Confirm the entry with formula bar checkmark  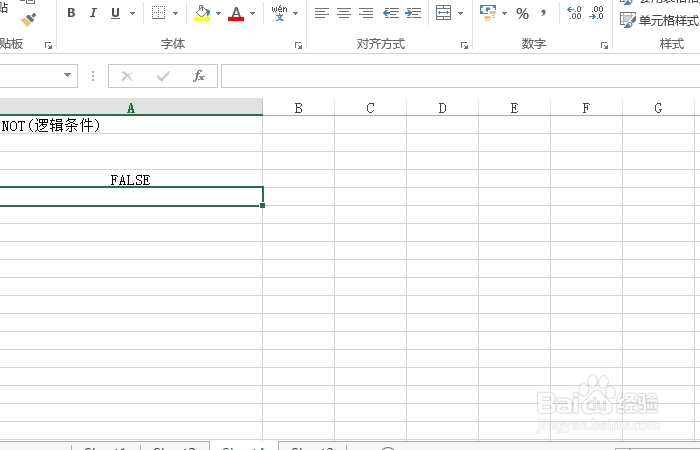[x=163, y=76]
